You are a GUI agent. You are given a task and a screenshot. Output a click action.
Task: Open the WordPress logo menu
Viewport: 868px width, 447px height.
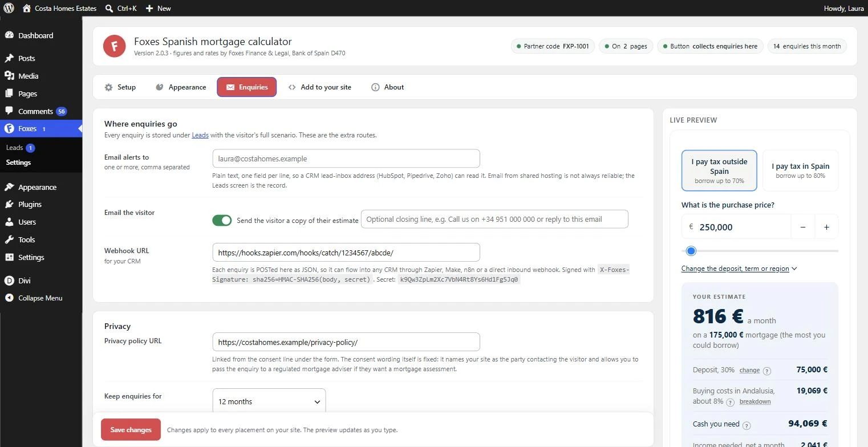point(9,8)
